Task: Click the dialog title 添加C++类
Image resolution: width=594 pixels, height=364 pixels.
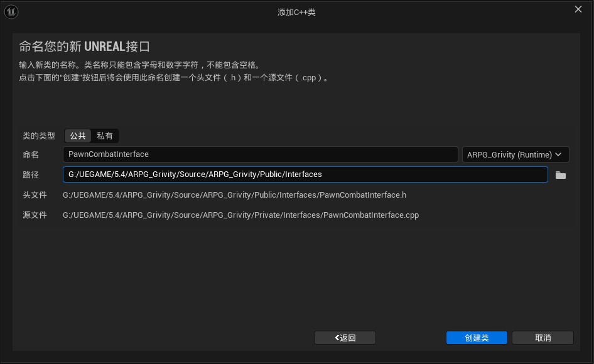Action: tap(296, 12)
